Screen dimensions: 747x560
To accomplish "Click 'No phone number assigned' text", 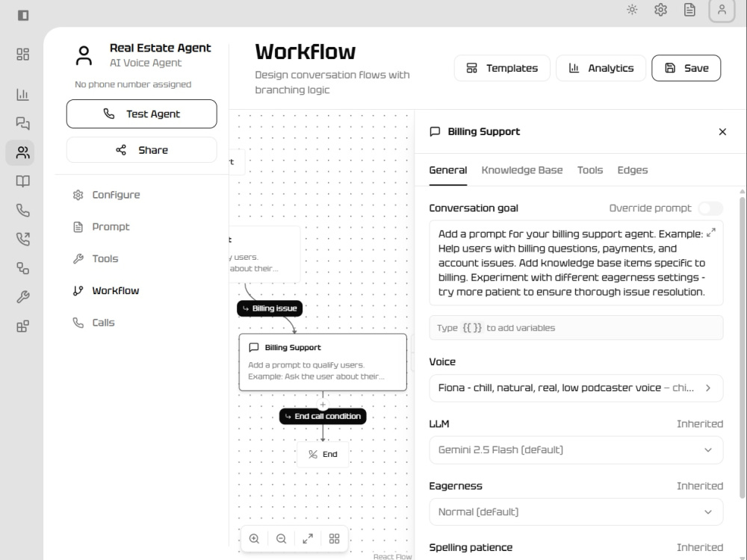I will point(133,84).
